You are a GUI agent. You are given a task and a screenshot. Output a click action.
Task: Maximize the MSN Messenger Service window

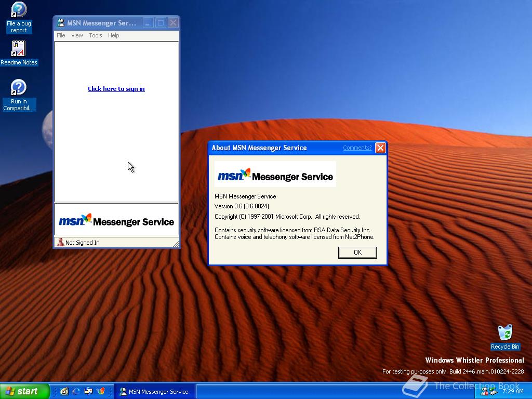pos(161,23)
